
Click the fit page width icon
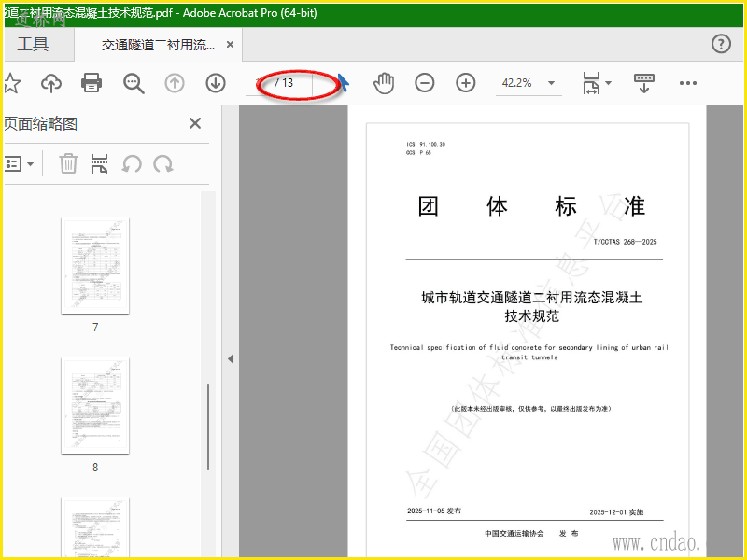(x=591, y=83)
